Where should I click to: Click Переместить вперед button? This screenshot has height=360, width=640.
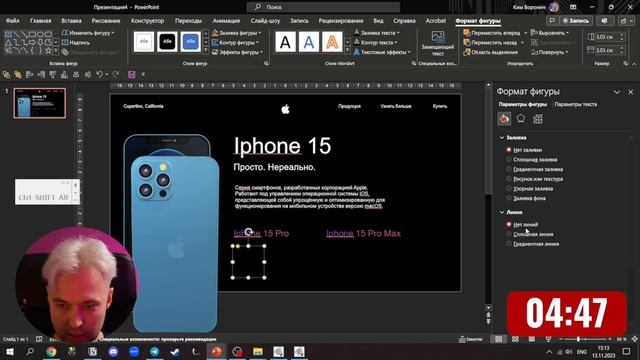point(492,33)
